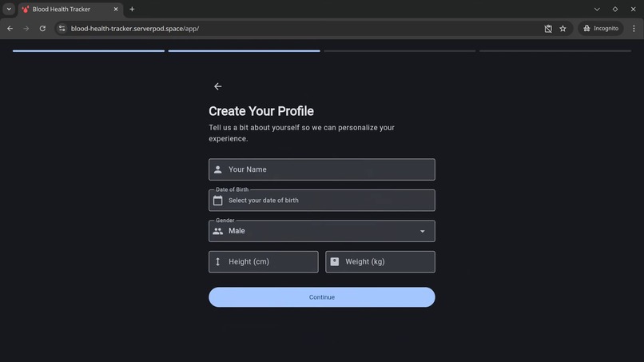This screenshot has height=362, width=644.
Task: Open the Incognito profile indicator
Action: pyautogui.click(x=601, y=28)
